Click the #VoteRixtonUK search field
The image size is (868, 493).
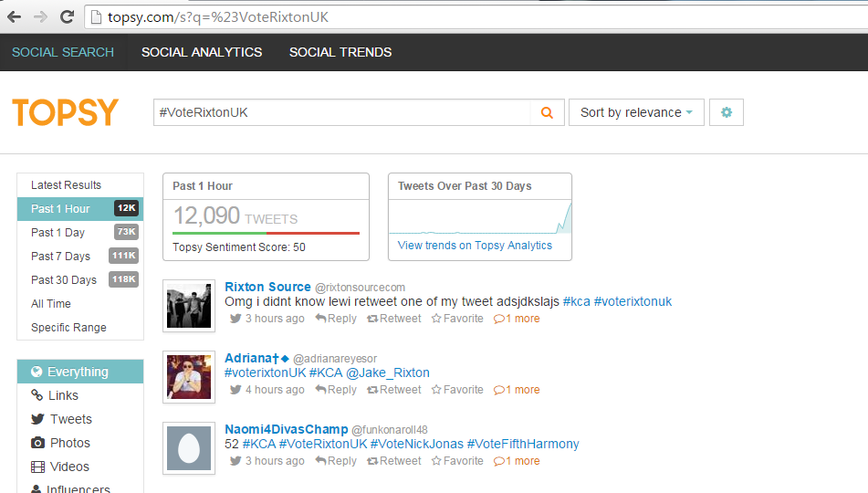point(342,112)
